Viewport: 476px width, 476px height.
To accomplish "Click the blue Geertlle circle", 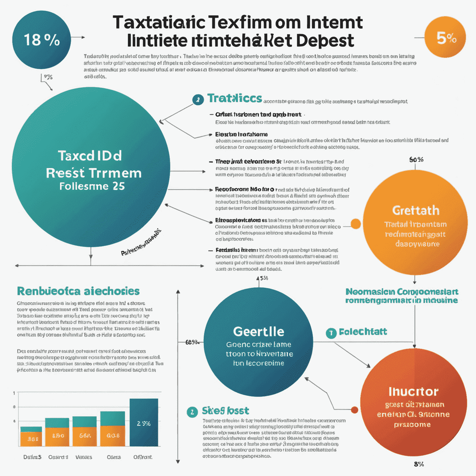I will 258,342.
